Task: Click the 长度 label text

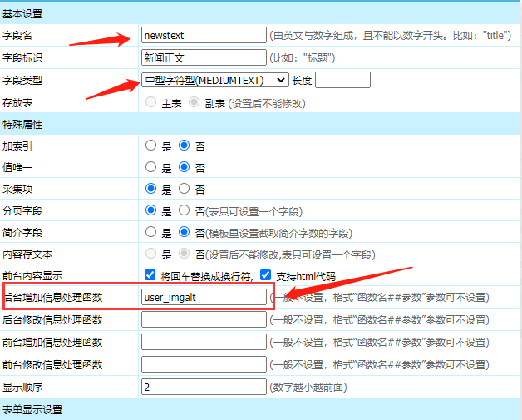Action: coord(302,81)
